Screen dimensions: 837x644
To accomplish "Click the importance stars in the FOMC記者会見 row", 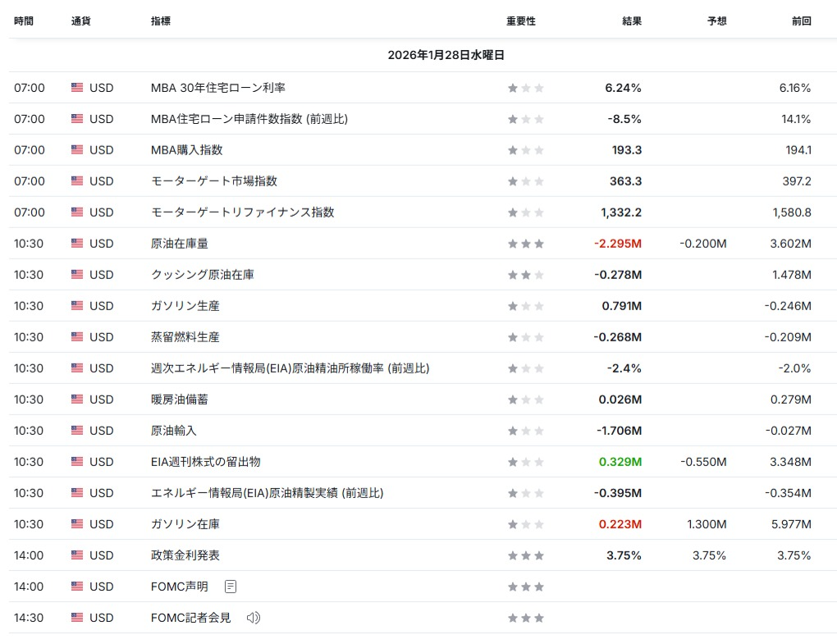I will (525, 618).
